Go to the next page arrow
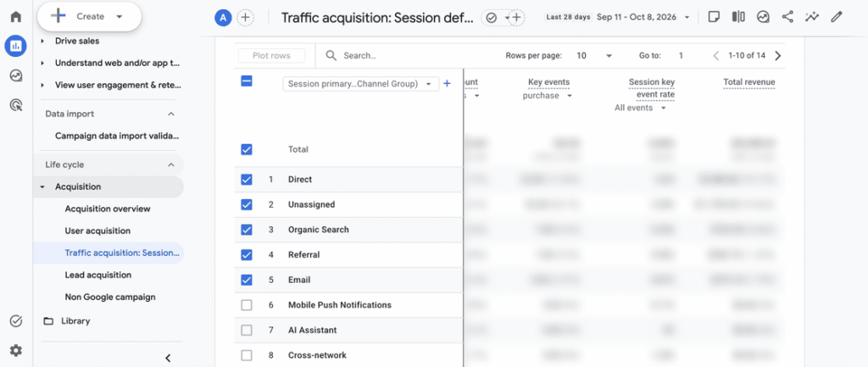 778,55
